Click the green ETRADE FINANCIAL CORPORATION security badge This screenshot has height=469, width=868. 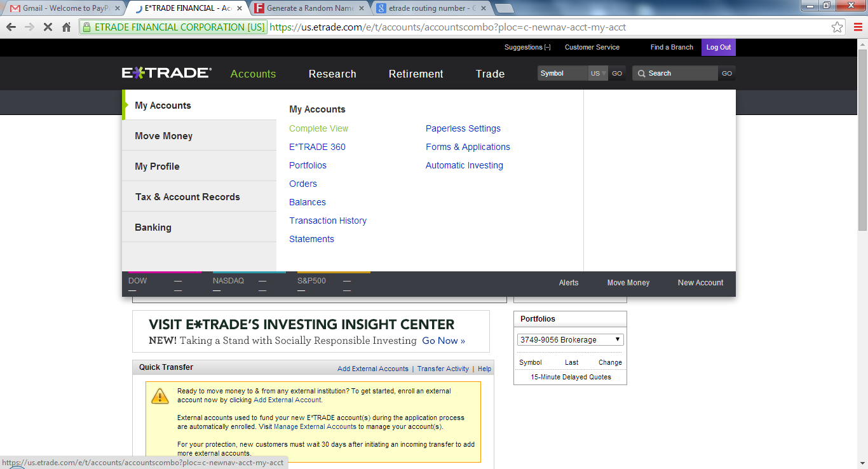pos(173,27)
